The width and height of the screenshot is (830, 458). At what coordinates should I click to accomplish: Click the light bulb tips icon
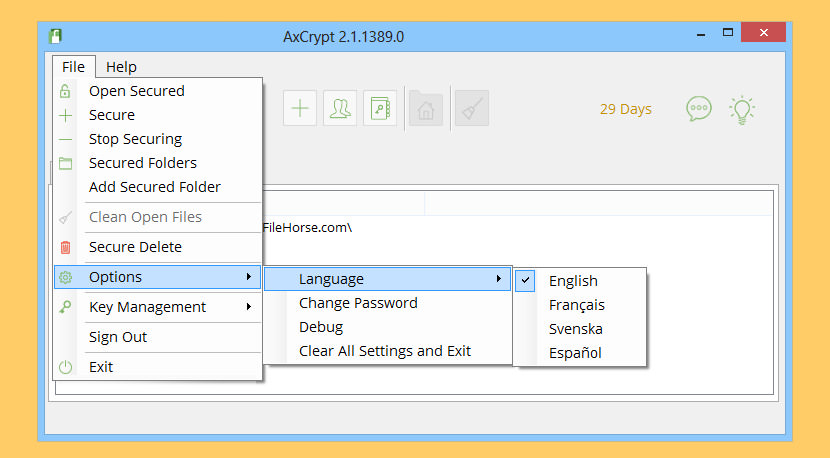(742, 110)
